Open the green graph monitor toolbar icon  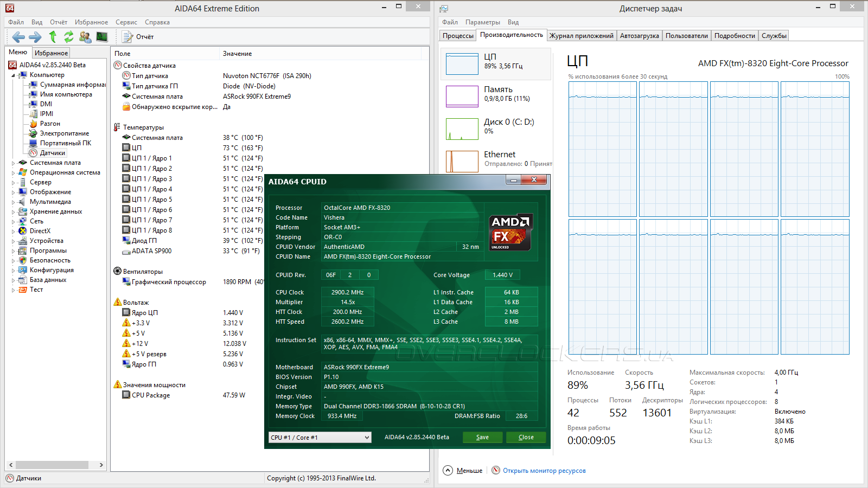(102, 37)
